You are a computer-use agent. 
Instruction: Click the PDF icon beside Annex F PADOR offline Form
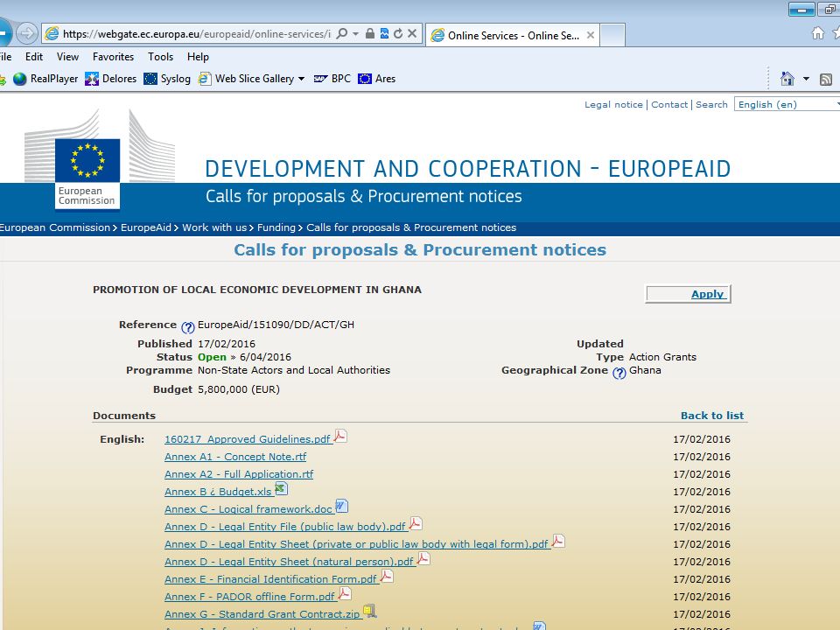pyautogui.click(x=345, y=593)
